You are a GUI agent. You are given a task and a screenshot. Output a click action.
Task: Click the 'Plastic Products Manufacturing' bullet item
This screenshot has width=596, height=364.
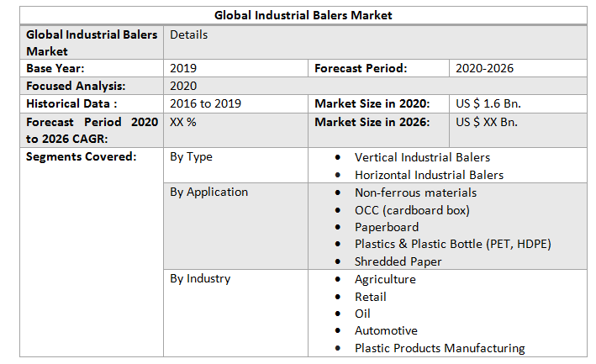439,348
